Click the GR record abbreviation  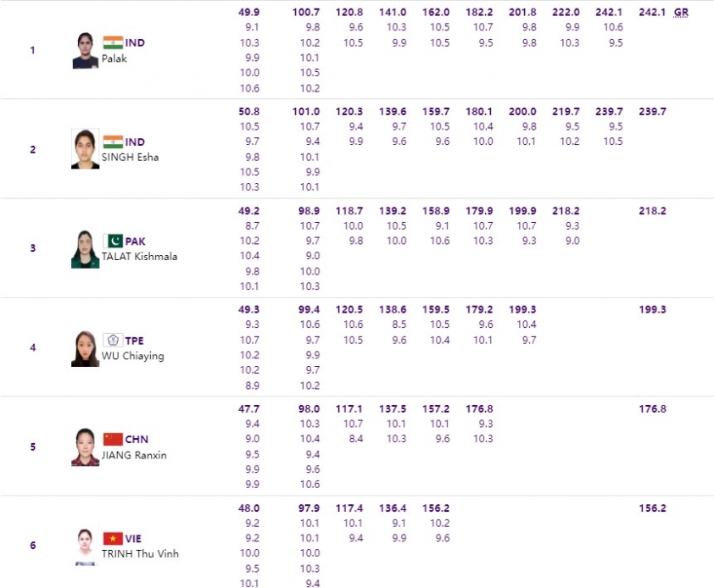(681, 13)
